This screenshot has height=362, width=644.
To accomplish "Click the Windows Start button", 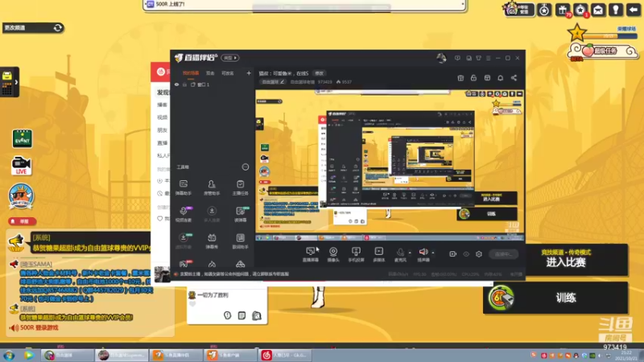I will point(9,355).
